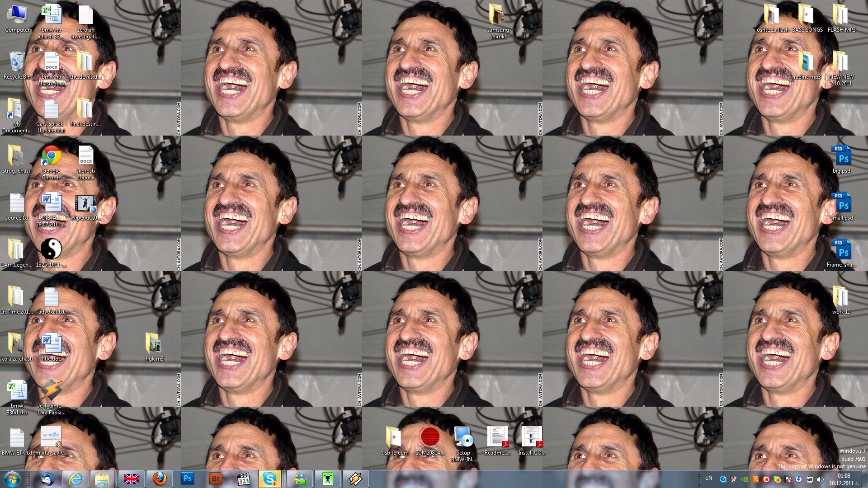Image resolution: width=868 pixels, height=488 pixels.
Task: Launch Internet Explorer from the taskbar
Action: click(75, 479)
